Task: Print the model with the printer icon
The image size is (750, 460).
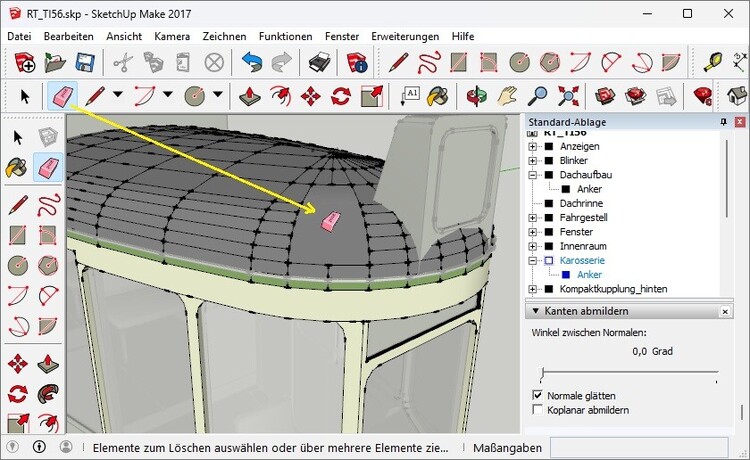Action: click(x=319, y=62)
